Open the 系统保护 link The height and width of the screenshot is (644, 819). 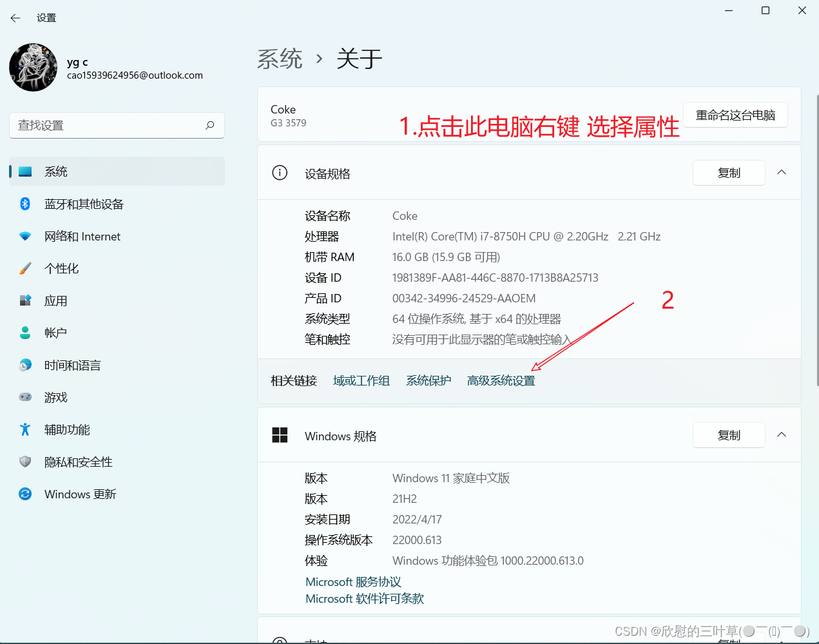pos(429,381)
